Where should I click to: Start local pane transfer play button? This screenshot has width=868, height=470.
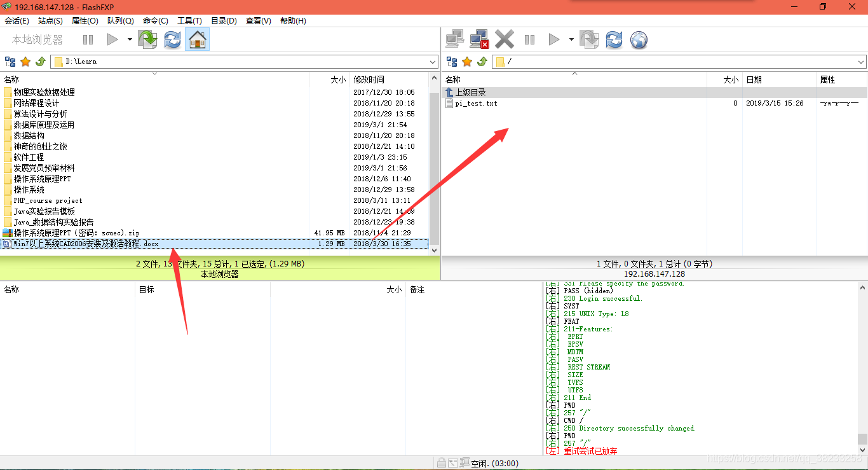pos(112,39)
